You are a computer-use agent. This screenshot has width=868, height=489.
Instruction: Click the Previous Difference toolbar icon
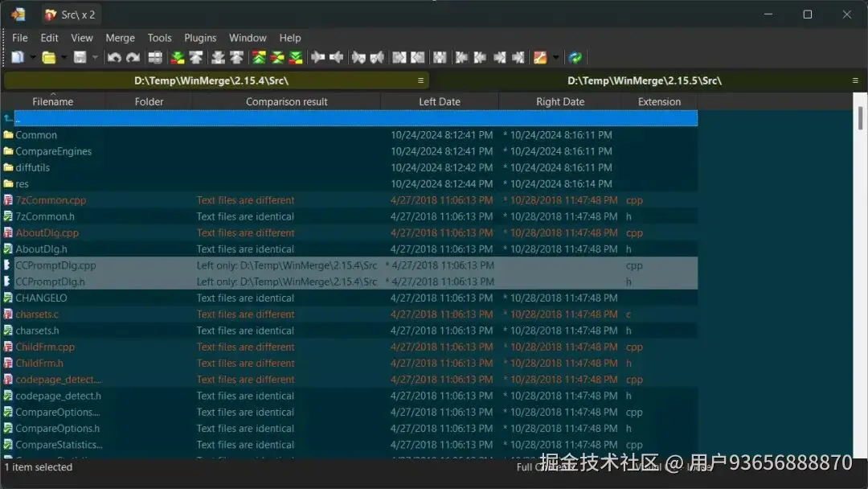click(196, 57)
